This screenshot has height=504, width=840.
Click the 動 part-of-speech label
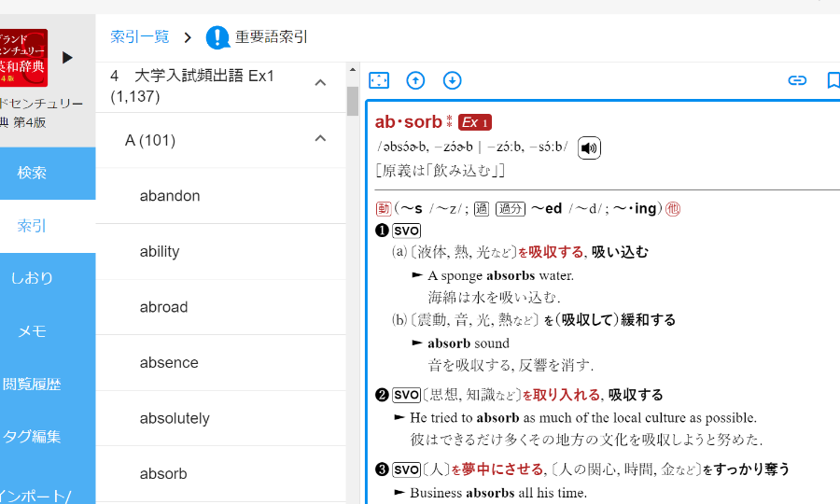(x=383, y=209)
